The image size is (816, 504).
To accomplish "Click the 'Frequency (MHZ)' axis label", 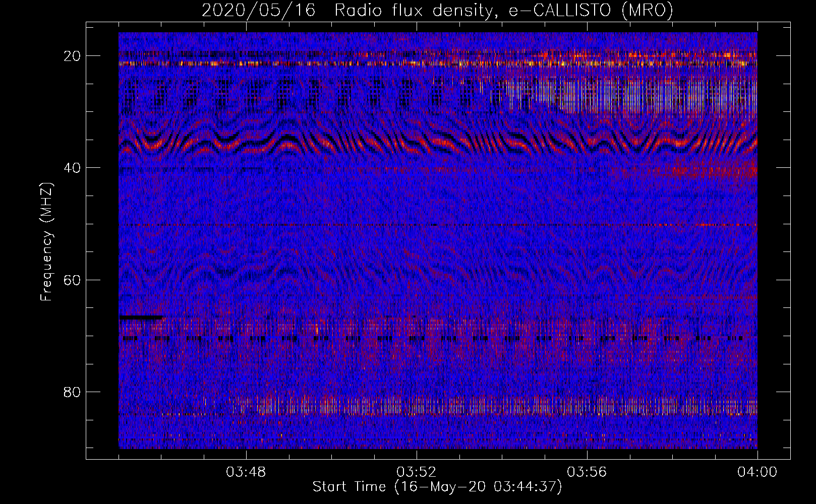I will (46, 242).
